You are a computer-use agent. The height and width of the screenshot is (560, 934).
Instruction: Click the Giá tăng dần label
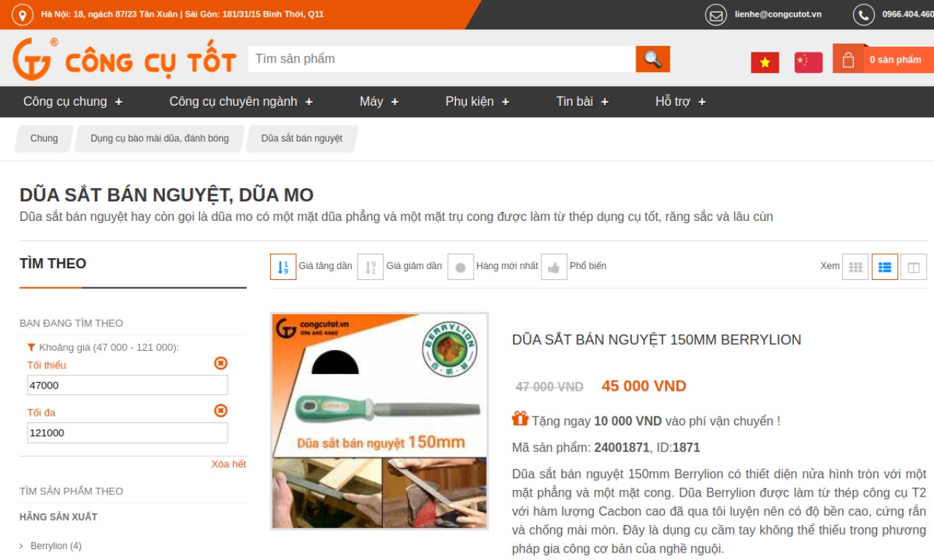[x=325, y=266]
